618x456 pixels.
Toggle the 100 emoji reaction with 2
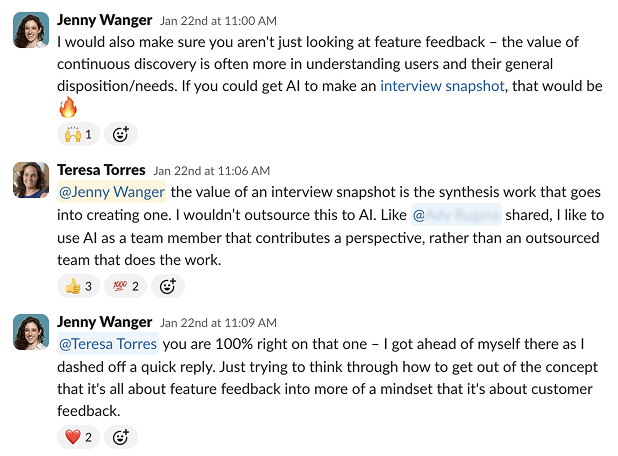pos(125,286)
